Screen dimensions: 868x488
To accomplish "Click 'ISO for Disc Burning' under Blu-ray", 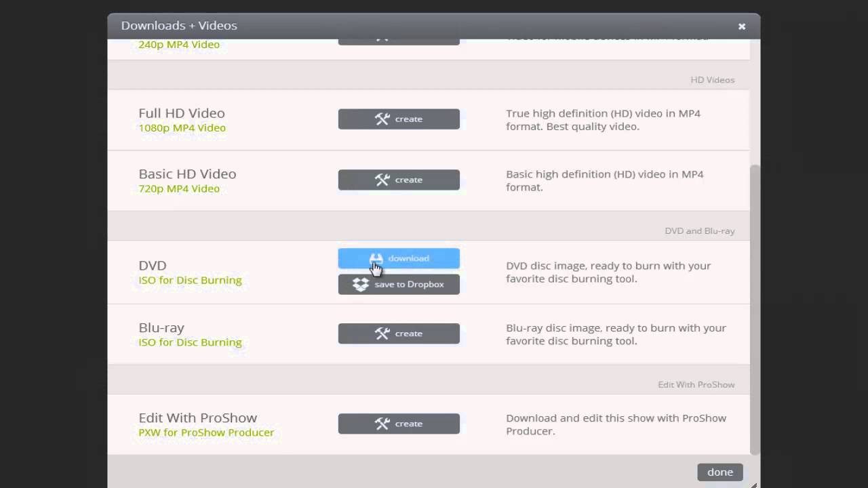I will 190,342.
